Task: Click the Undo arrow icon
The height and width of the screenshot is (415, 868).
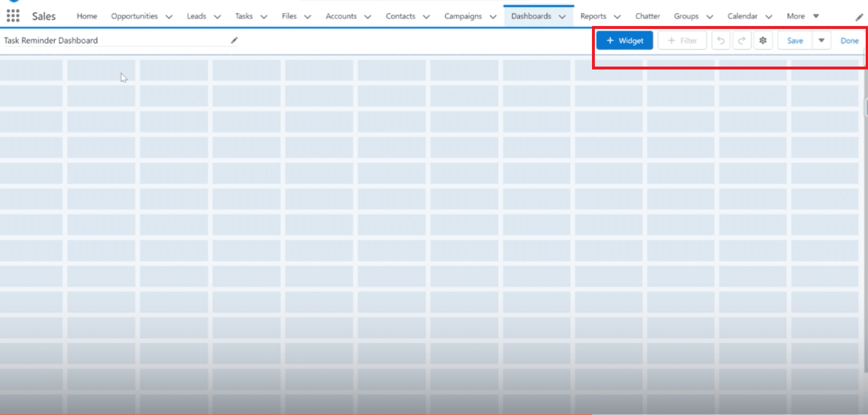Action: tap(720, 41)
